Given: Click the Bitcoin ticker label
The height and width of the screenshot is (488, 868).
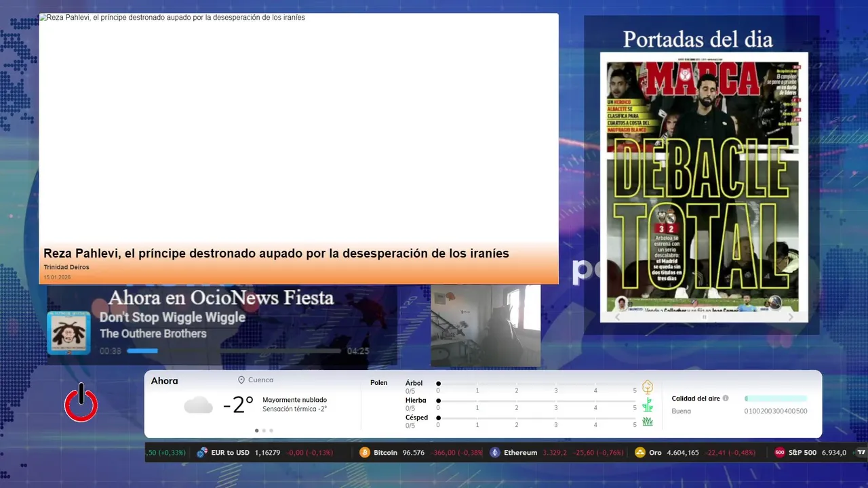Looking at the screenshot, I should (x=385, y=453).
